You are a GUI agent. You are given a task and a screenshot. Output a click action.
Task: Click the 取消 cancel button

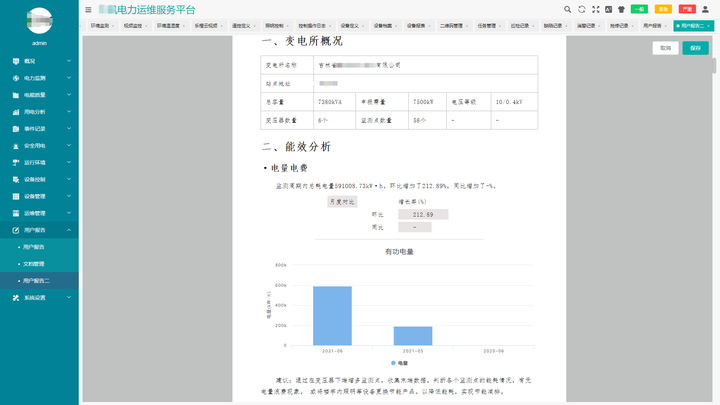click(665, 48)
